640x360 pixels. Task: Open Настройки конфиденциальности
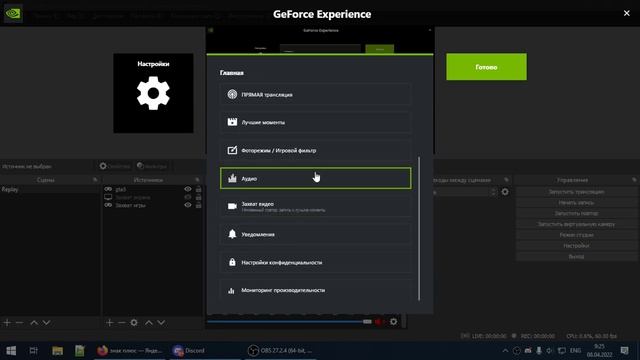[x=316, y=262]
